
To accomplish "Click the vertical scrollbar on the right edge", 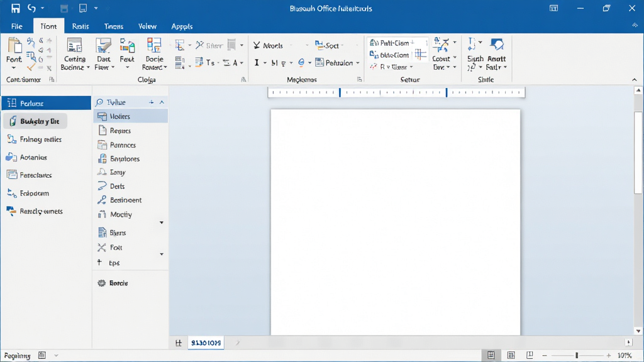I will (638, 152).
